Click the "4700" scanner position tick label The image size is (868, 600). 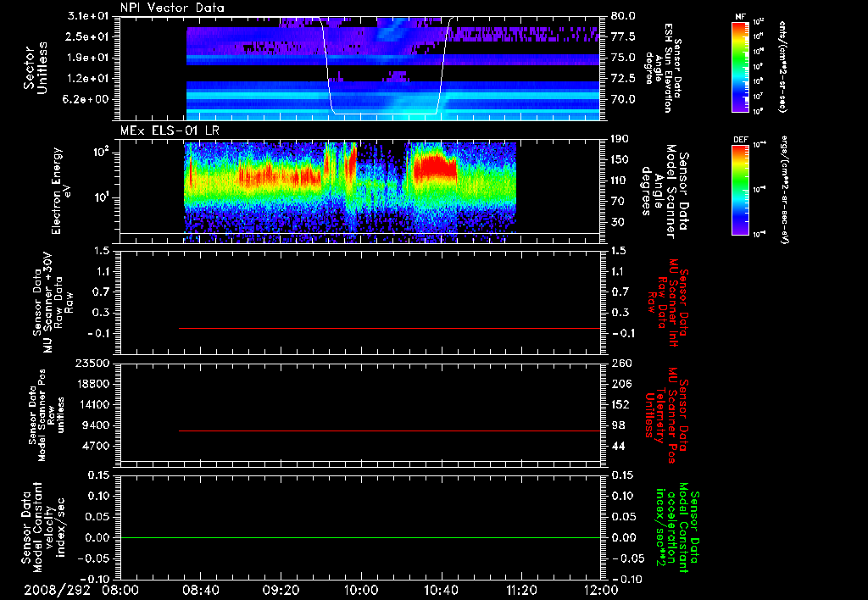[x=96, y=446]
